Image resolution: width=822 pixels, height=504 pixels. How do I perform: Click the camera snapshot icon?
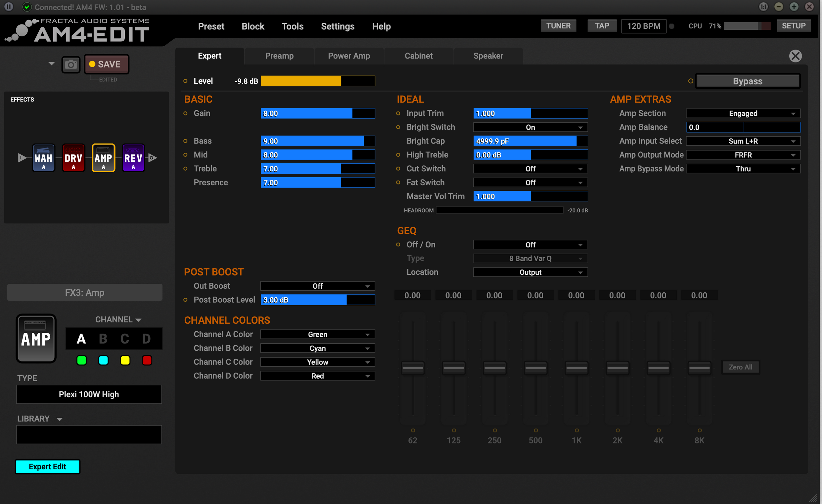pyautogui.click(x=71, y=64)
